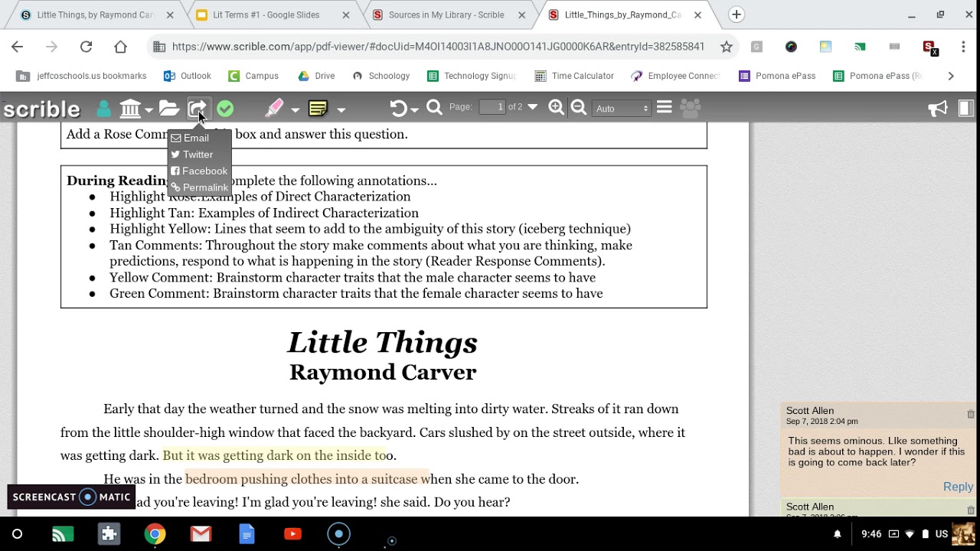
Task: Zoom out with the minus magnifier
Action: [x=579, y=108]
